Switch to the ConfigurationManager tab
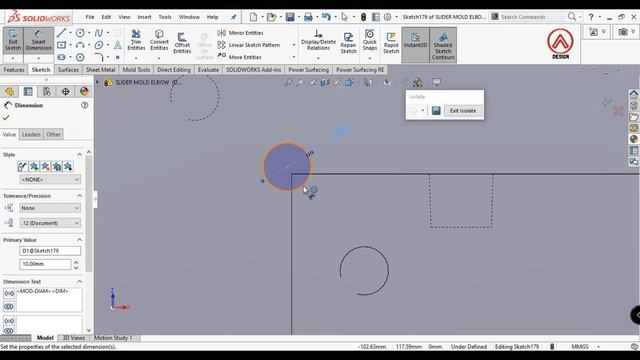Viewport: 640px width, 360px height. coord(47,91)
